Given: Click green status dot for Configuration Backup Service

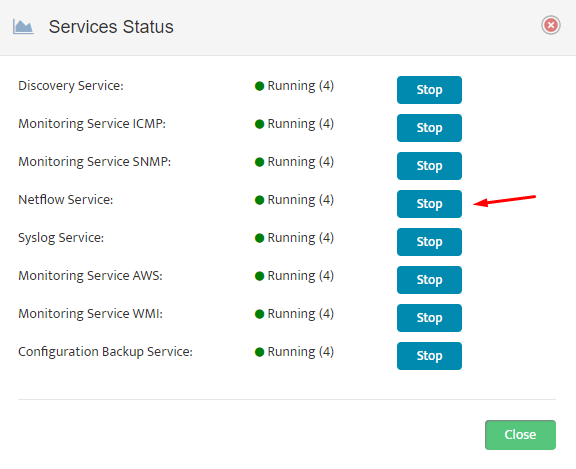Looking at the screenshot, I should (259, 352).
